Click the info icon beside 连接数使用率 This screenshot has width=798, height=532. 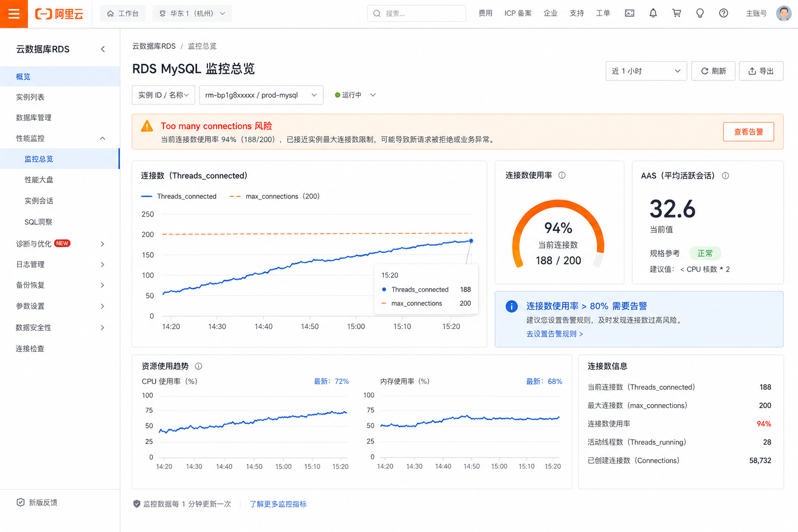[x=562, y=176]
